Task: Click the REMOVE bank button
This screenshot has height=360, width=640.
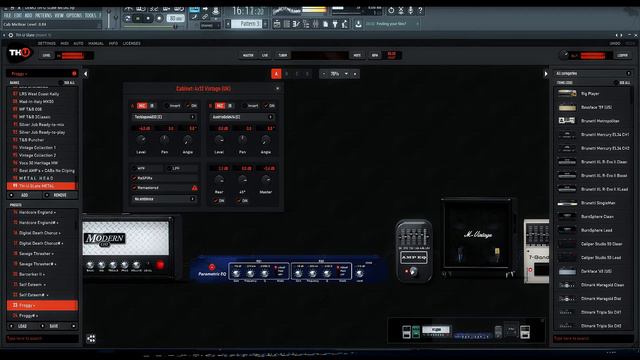Action: (x=60, y=195)
